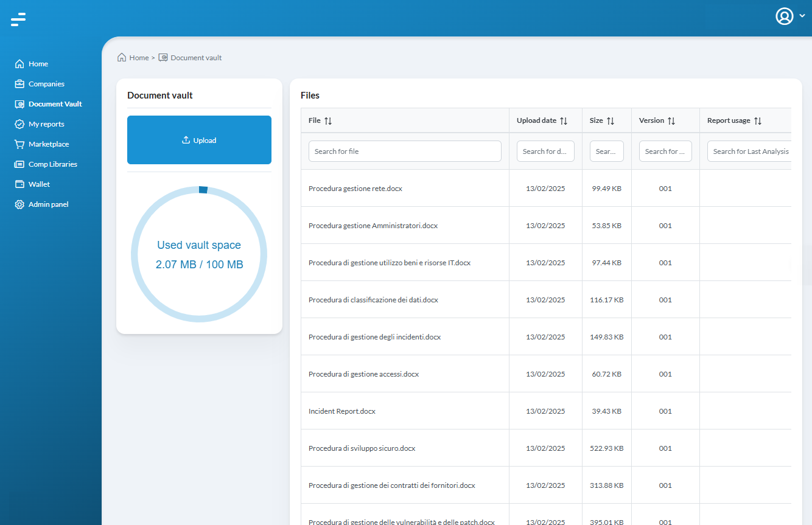Click the Marketplace cart icon

[19, 144]
